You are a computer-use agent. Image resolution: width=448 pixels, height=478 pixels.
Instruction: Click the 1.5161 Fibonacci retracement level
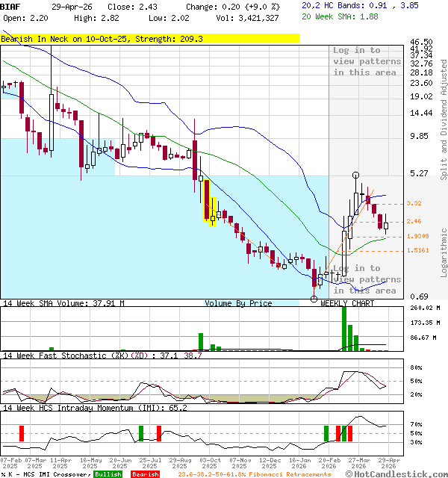[x=417, y=251]
